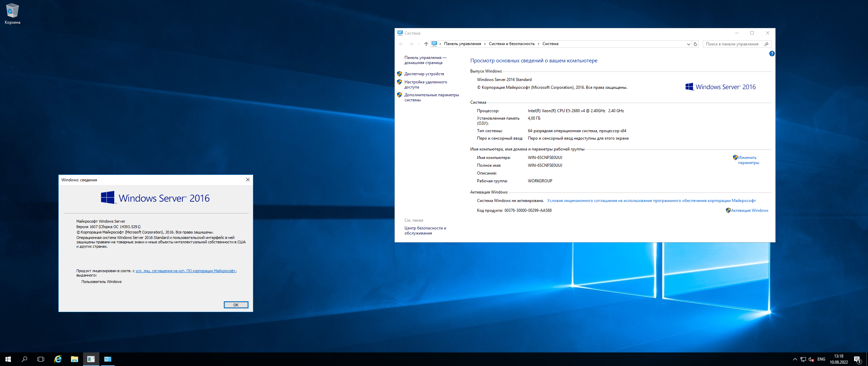Image resolution: width=868 pixels, height=366 pixels.
Task: Click the WORKGROUP value
Action: pos(540,181)
